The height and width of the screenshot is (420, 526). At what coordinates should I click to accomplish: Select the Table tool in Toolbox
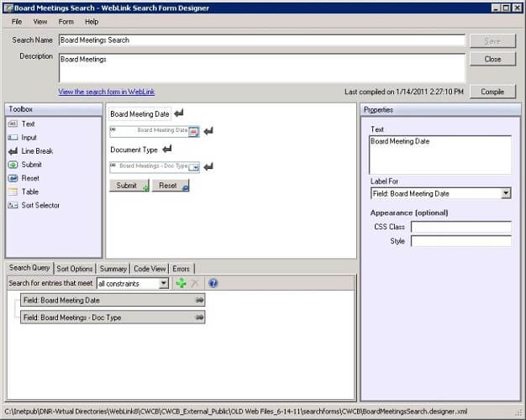tap(24, 192)
